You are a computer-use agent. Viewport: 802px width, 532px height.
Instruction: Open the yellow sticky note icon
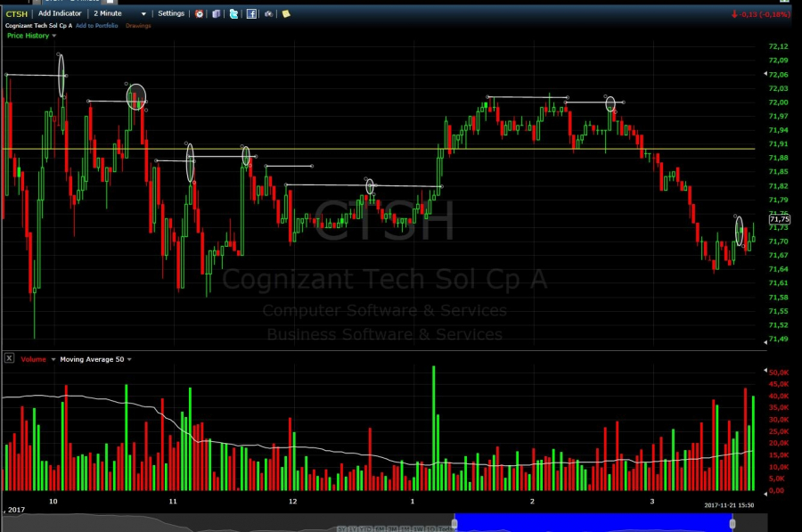point(286,13)
